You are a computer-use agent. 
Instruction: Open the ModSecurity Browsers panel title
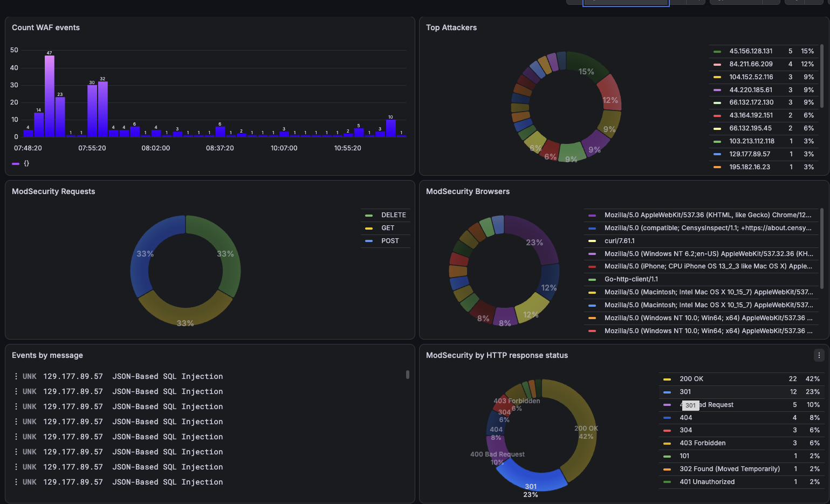point(468,191)
